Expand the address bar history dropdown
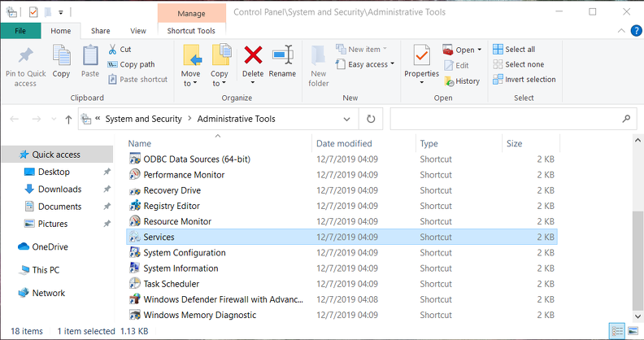 point(347,119)
